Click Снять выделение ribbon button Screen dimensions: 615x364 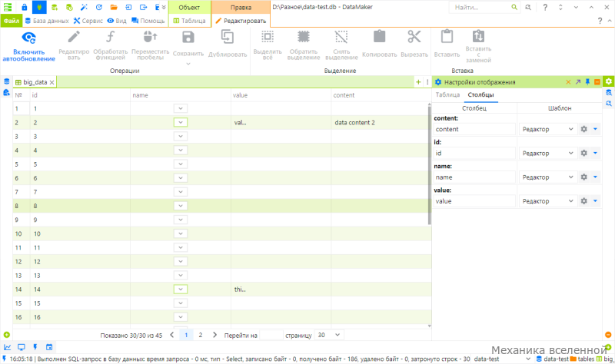341,45
